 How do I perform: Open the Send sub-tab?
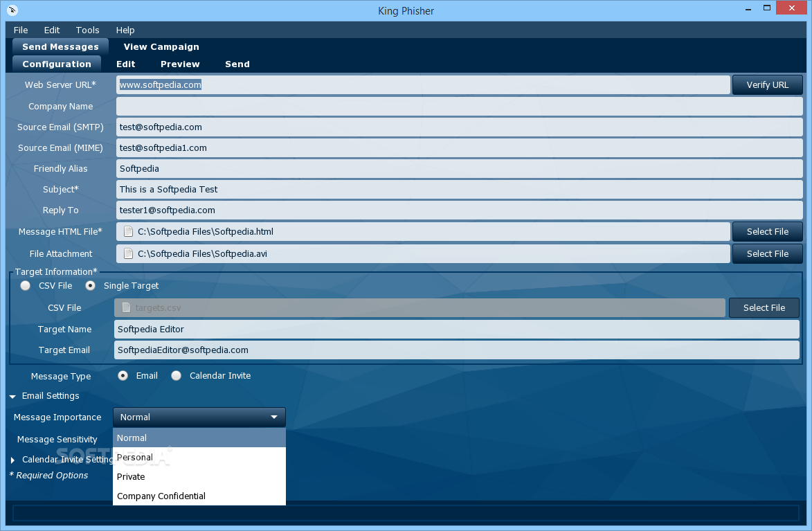[x=237, y=64]
